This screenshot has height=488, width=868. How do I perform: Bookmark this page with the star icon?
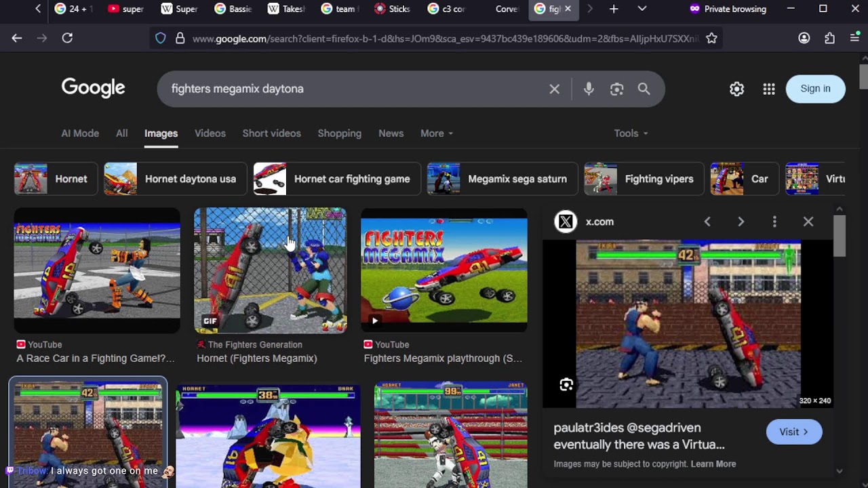point(711,39)
